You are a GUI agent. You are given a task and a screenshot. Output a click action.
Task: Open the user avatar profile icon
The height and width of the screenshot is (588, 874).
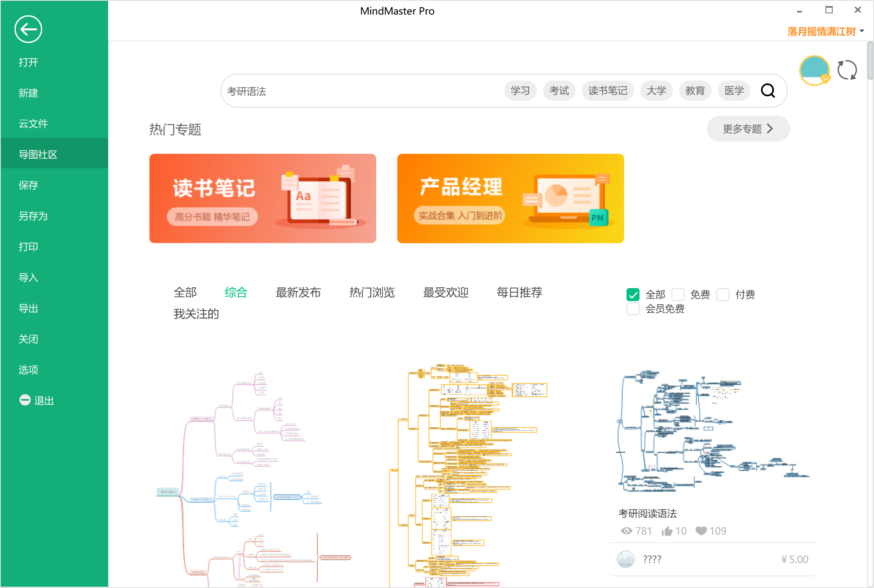pos(814,70)
